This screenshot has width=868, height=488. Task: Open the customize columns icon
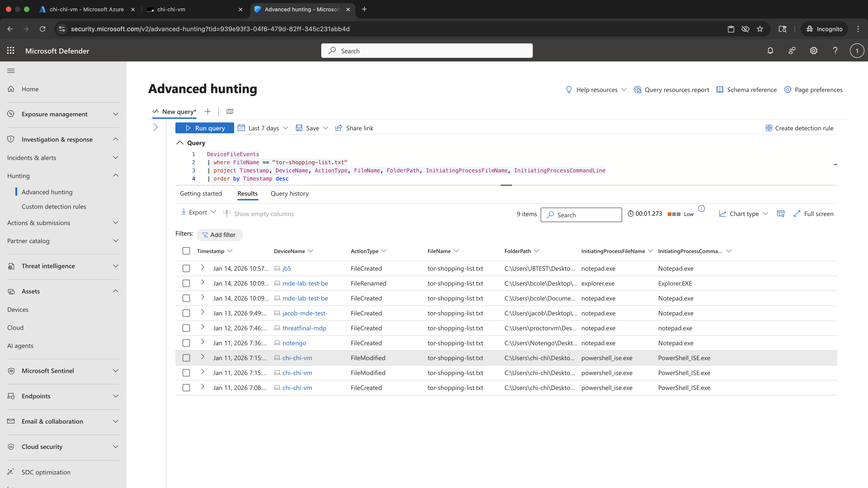pos(780,213)
